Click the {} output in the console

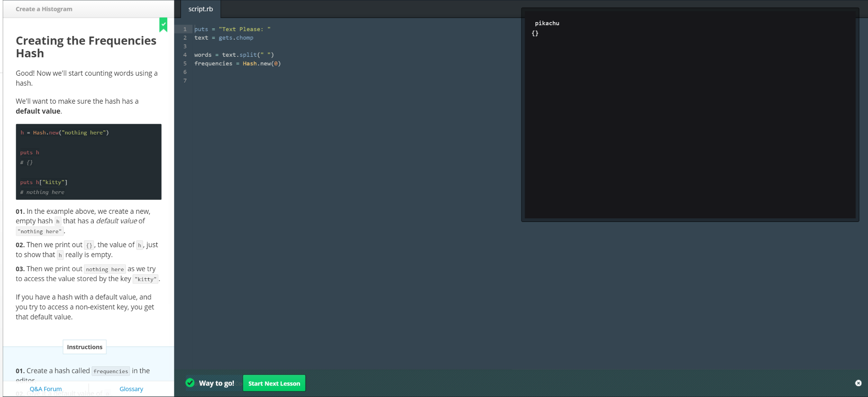(535, 33)
